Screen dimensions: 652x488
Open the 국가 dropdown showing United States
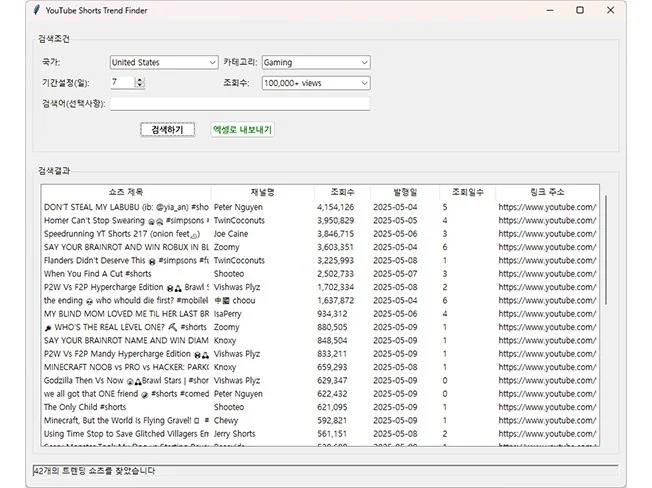[164, 62]
